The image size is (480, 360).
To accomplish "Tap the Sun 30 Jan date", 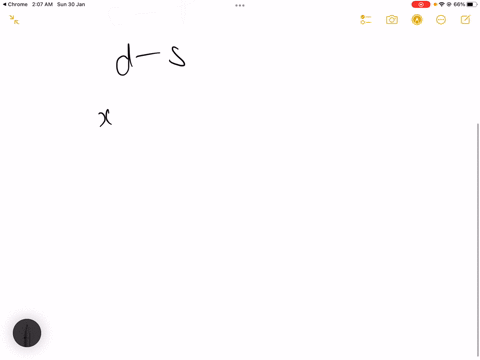I will pos(71,4).
